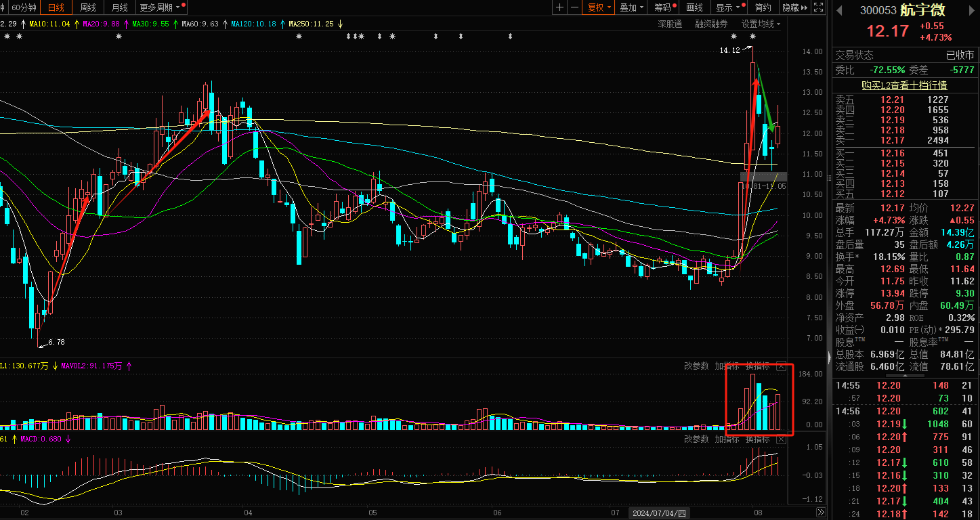Click the 总手 117.27万 value
The image size is (980, 520).
(884, 232)
